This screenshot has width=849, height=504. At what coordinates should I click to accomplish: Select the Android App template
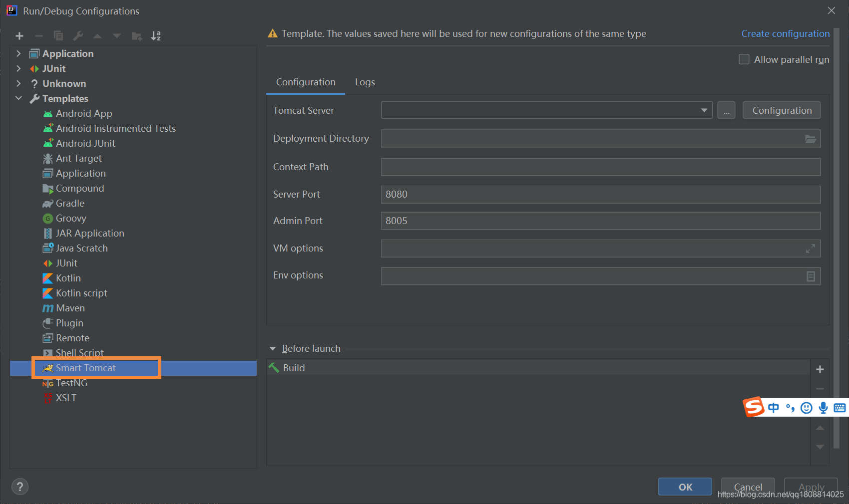(84, 114)
